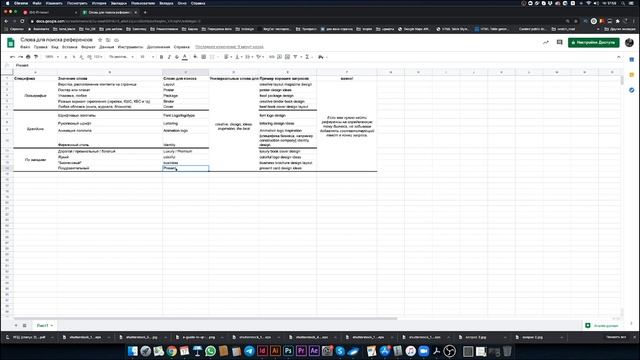Star this spreadsheet document
The image size is (640, 360).
pyautogui.click(x=100, y=40)
